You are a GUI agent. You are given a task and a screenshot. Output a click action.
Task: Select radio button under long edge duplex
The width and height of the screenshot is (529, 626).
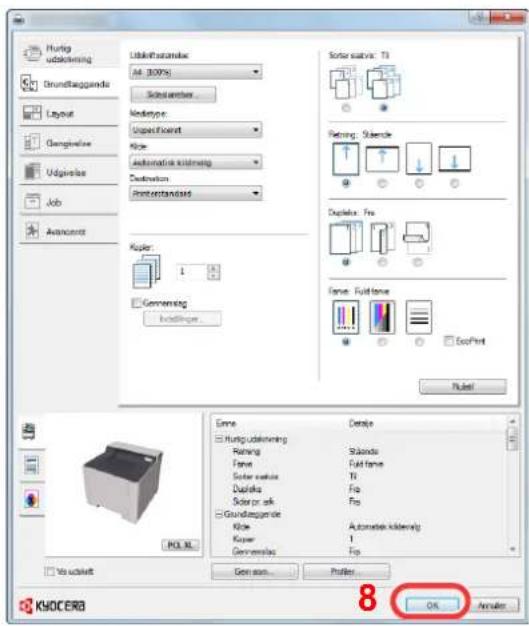click(382, 262)
